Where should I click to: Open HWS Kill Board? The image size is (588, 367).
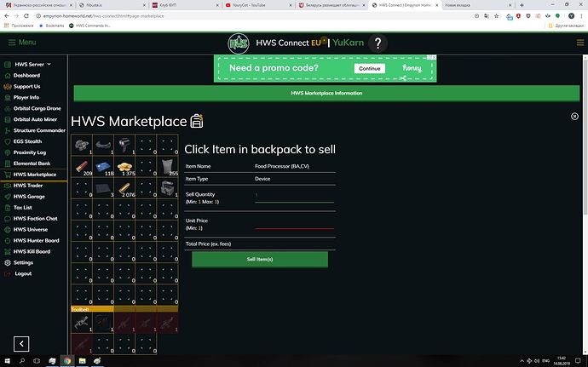[32, 251]
